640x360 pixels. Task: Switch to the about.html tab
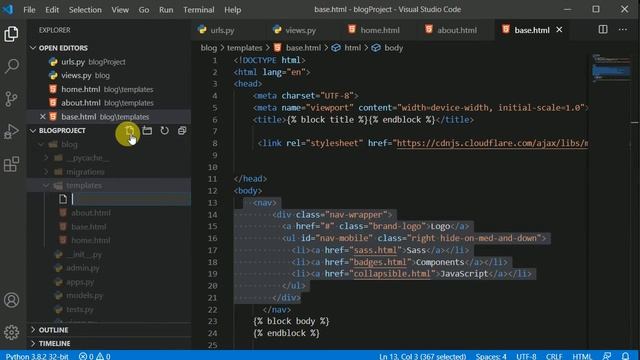coord(457,30)
